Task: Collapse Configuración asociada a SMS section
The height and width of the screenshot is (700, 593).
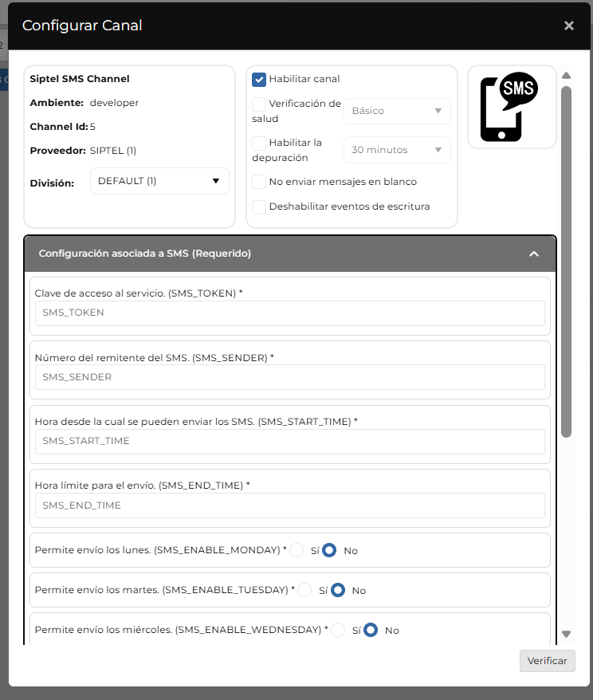Action: pos(534,254)
